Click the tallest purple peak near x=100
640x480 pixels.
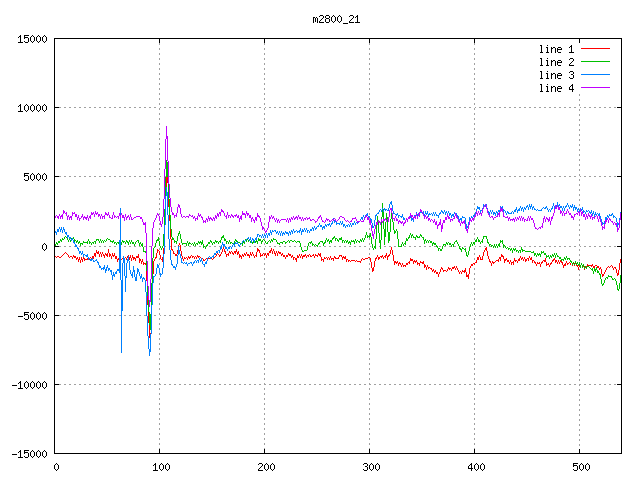(167, 128)
